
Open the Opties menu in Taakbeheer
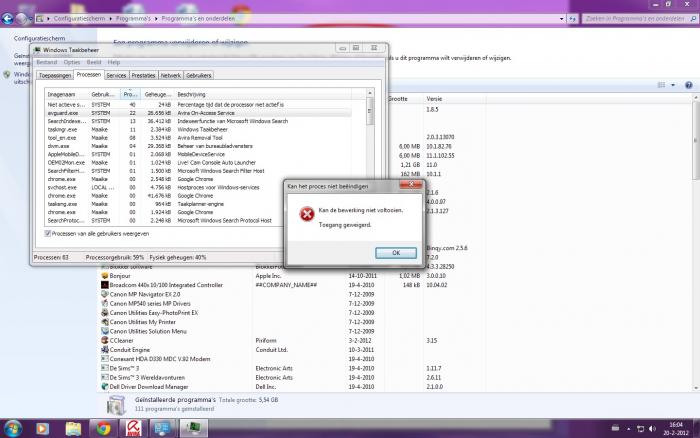click(x=71, y=62)
